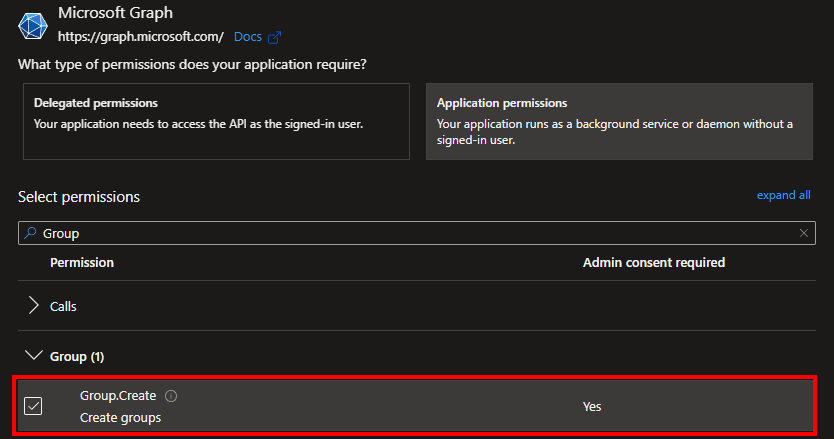The height and width of the screenshot is (439, 834).
Task: Click the Calls category label
Action: click(x=63, y=306)
